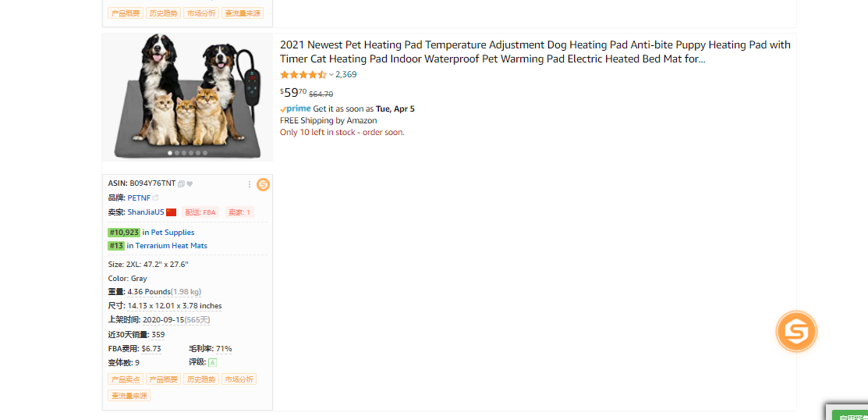Open external link icon beside PETNF brand
The width and height of the screenshot is (868, 420).
pos(155,198)
